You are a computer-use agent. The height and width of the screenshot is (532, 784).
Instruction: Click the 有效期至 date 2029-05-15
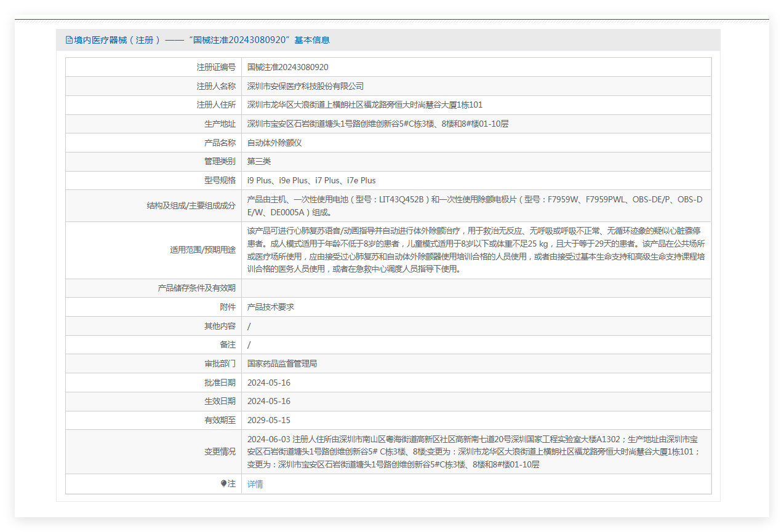[268, 420]
